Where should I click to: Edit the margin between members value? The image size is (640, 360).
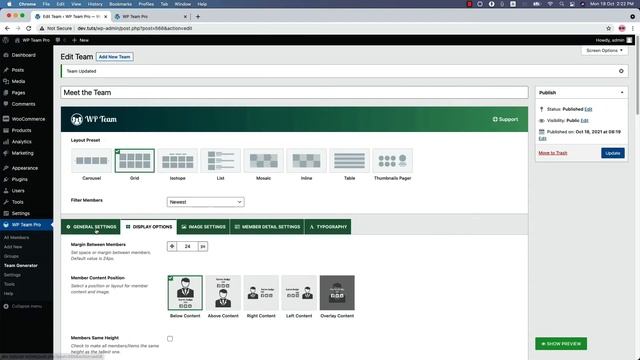pyautogui.click(x=187, y=247)
